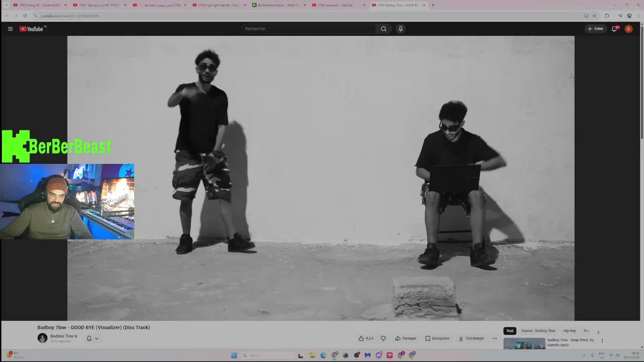This screenshot has width=644, height=362.
Task: Select the Hip-hop filter chip
Action: click(570, 331)
